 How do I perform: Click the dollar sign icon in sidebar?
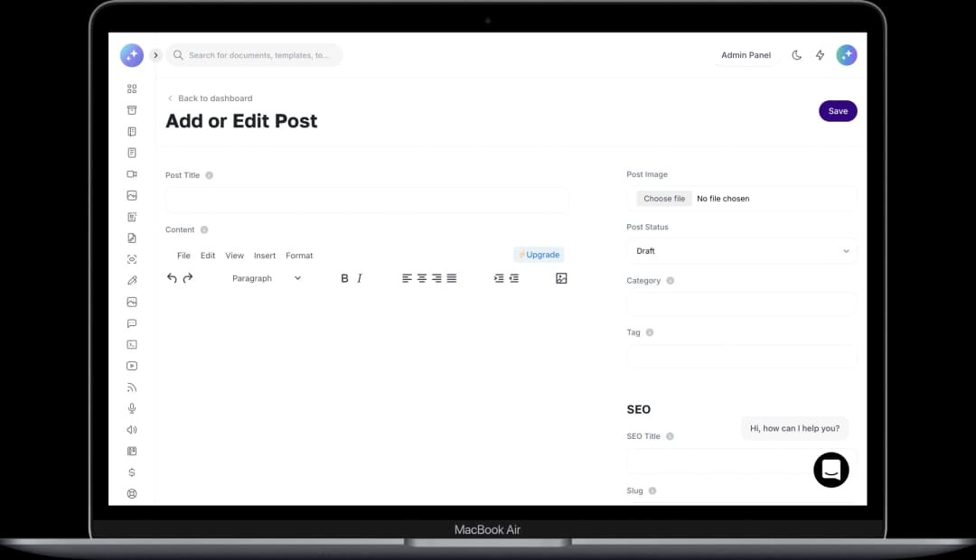[132, 472]
